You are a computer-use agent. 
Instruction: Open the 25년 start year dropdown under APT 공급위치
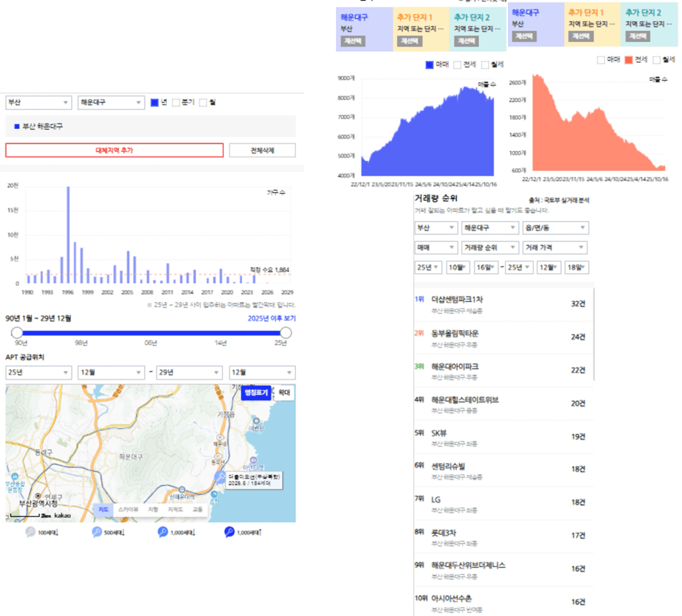coord(38,372)
